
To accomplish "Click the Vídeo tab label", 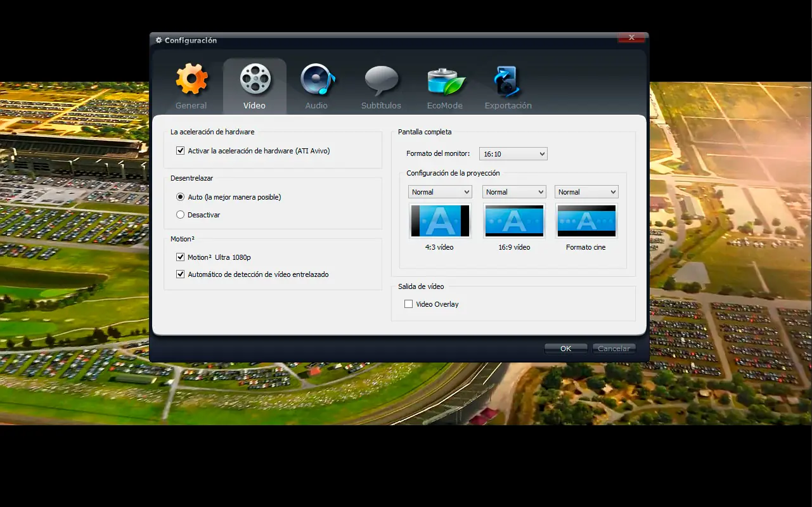I will point(255,106).
